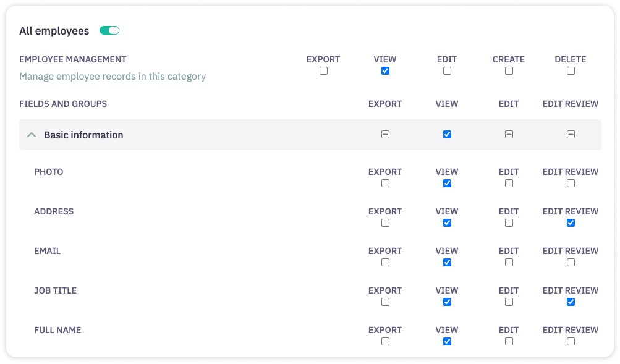This screenshot has height=364, width=620.
Task: Click the Basic information group row title
Action: coord(83,135)
